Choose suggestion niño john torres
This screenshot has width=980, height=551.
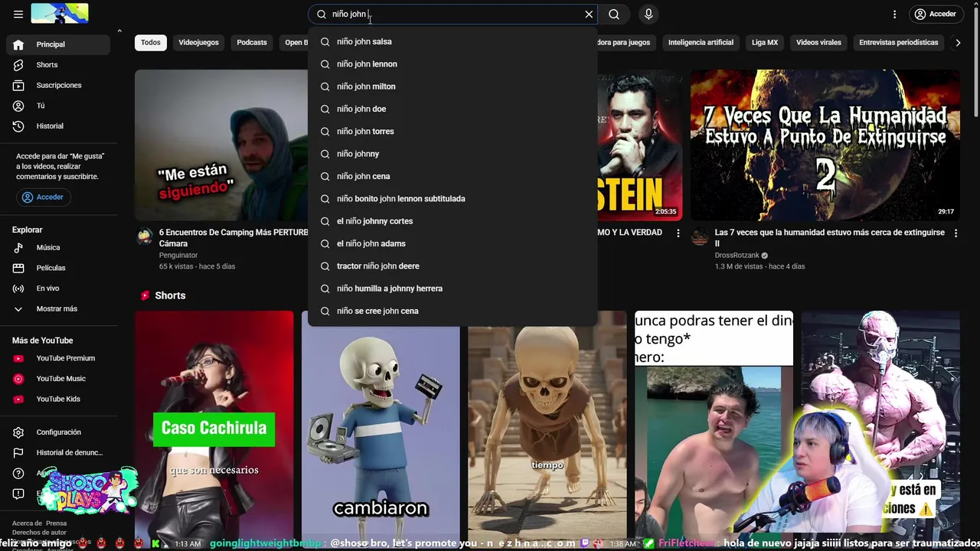click(452, 132)
